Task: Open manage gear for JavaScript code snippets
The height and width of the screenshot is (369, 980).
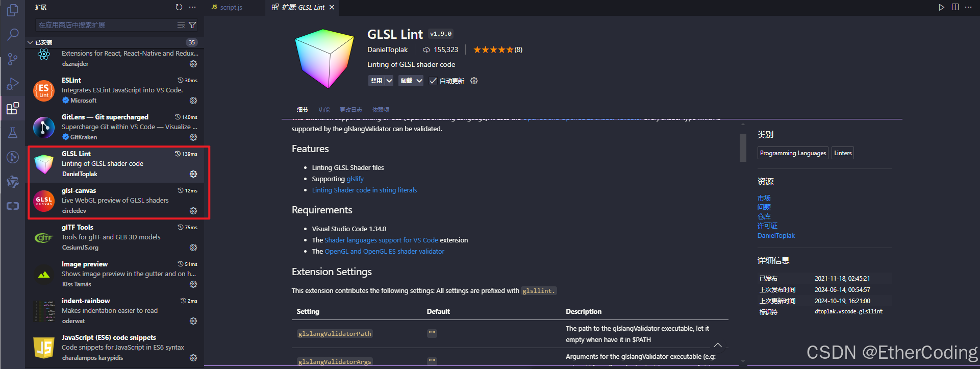Action: click(193, 358)
